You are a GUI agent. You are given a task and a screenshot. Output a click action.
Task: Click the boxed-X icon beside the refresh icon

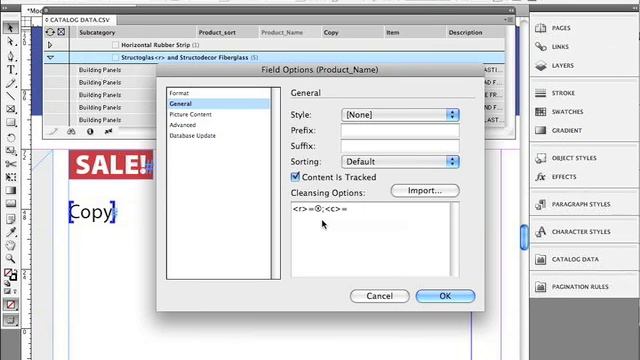pos(61,32)
